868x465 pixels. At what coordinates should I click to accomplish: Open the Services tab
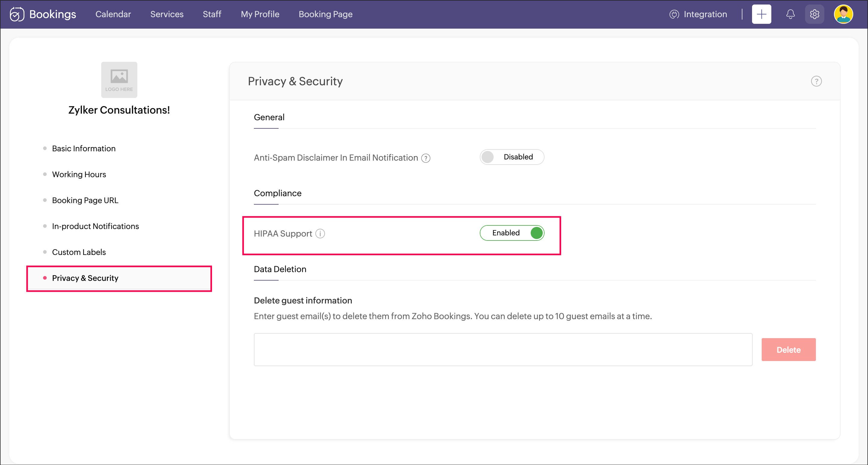(167, 14)
